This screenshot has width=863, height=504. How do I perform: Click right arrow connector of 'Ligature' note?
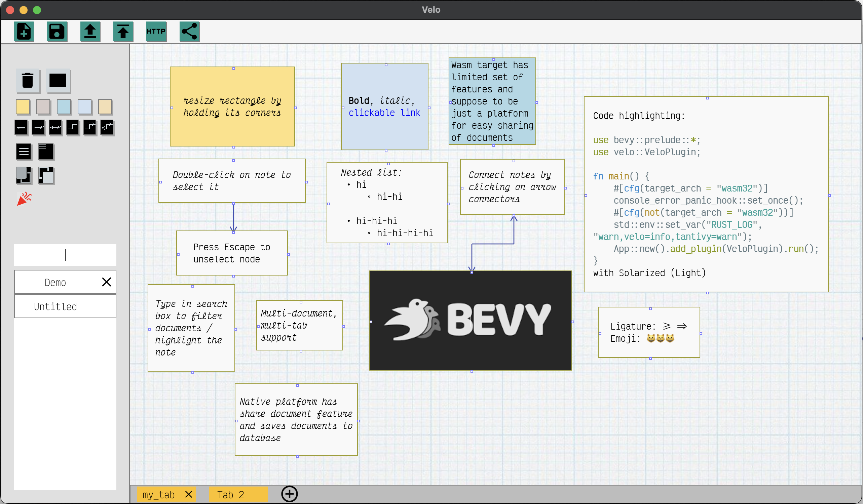click(x=701, y=334)
